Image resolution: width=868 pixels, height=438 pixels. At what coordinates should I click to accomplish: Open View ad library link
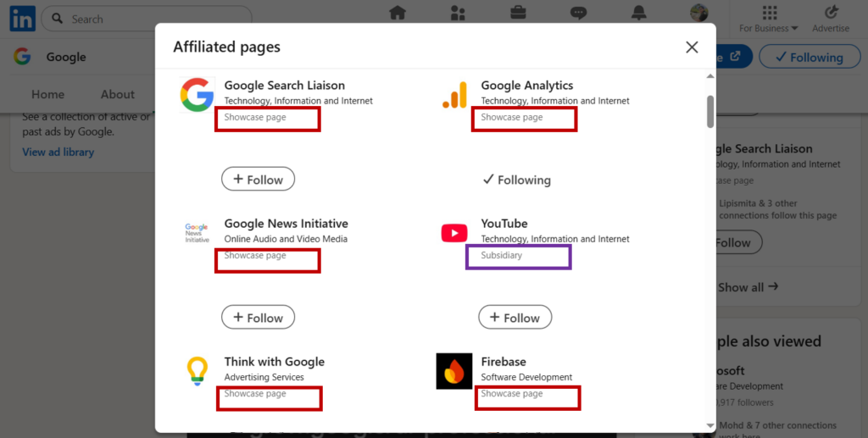coord(58,152)
